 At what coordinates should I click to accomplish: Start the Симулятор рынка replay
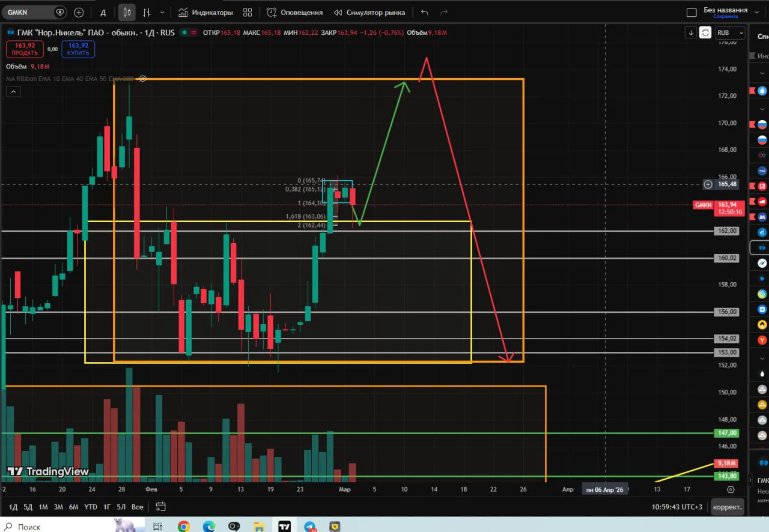369,12
